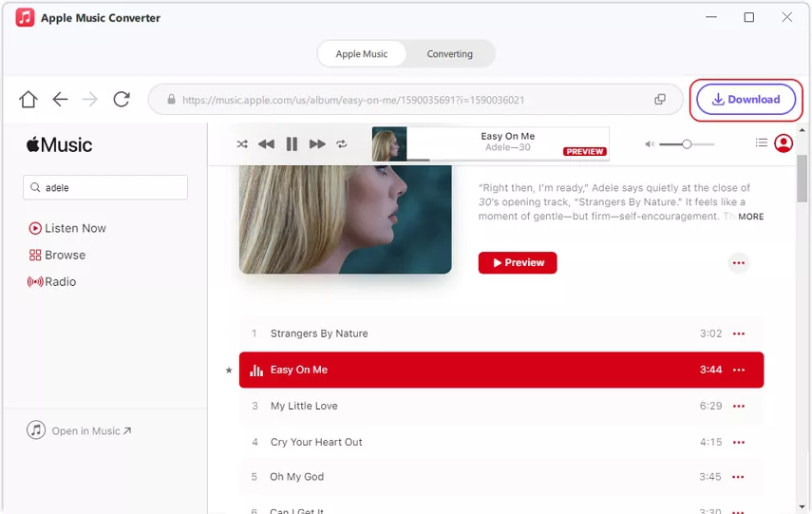Adjust the volume slider
812x514 pixels.
click(685, 144)
